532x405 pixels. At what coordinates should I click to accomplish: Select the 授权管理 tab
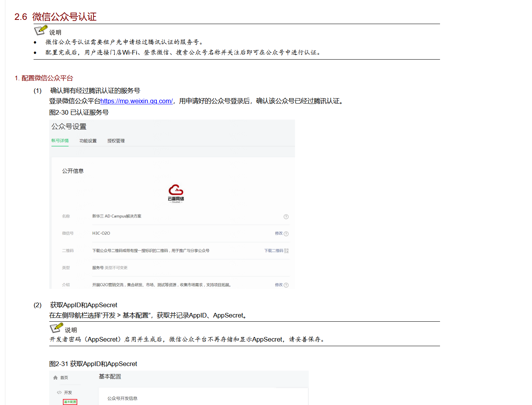click(116, 141)
